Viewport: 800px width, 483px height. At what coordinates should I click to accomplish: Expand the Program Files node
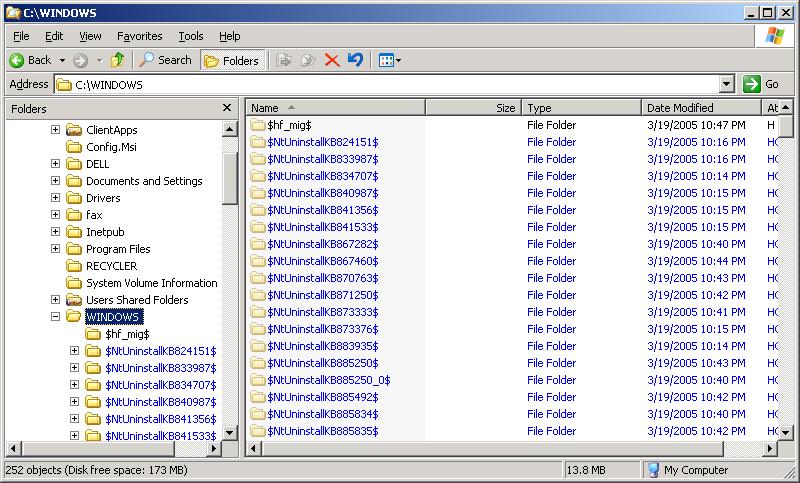point(55,249)
